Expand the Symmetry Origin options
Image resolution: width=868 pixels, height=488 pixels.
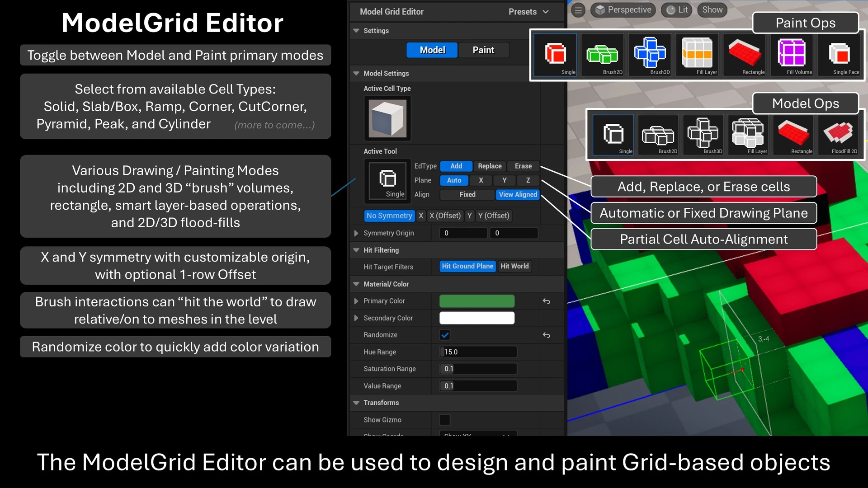[x=356, y=233]
